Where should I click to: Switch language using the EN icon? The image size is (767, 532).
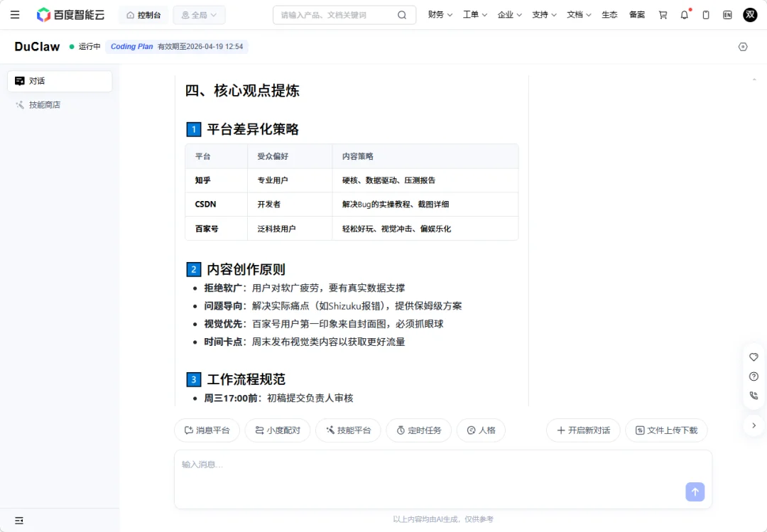(726, 14)
